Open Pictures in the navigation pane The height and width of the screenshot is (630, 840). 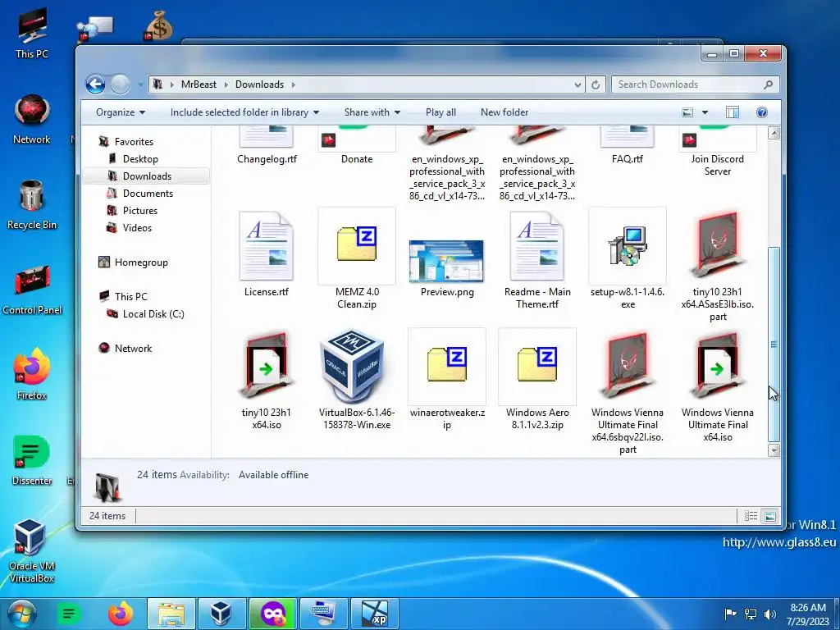point(139,211)
